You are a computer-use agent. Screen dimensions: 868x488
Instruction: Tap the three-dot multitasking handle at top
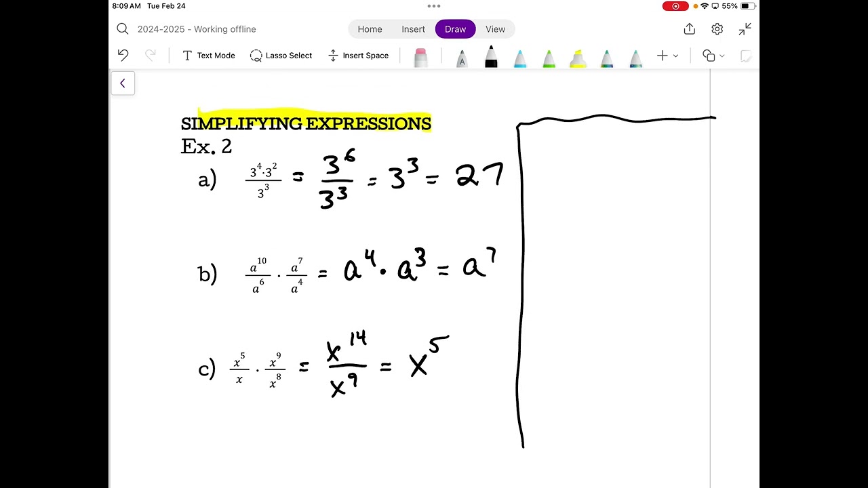(434, 6)
